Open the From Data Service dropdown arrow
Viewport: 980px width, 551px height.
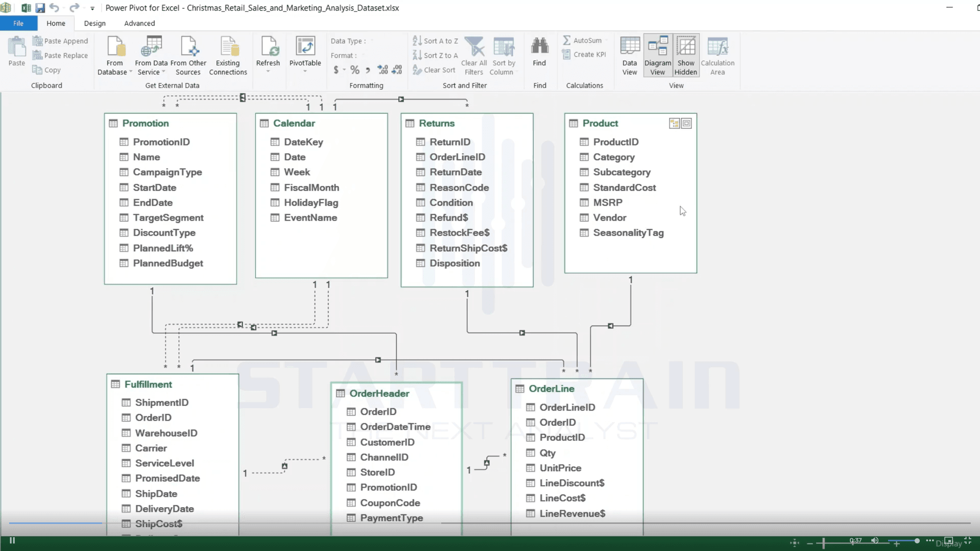click(x=163, y=72)
